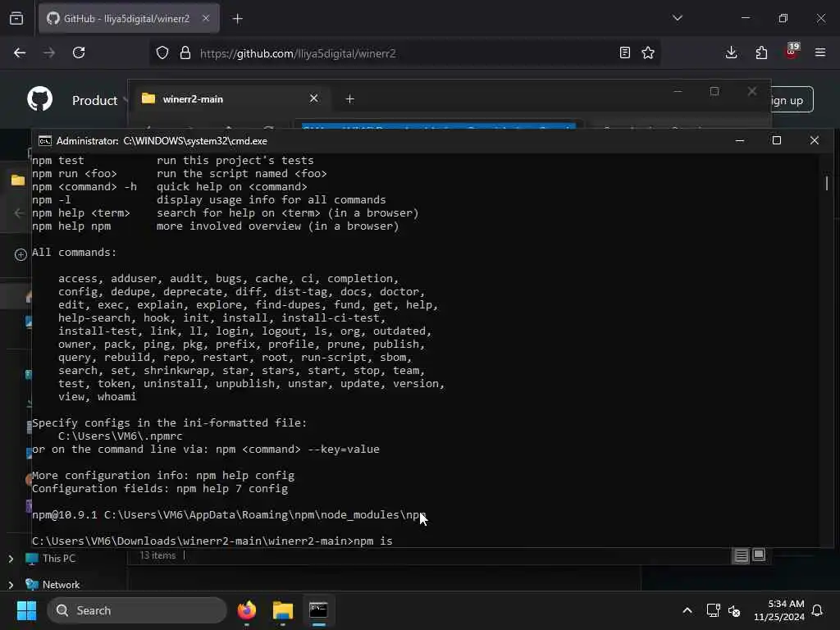This screenshot has width=840, height=630.
Task: Add a new File Explorer tab
Action: (349, 99)
